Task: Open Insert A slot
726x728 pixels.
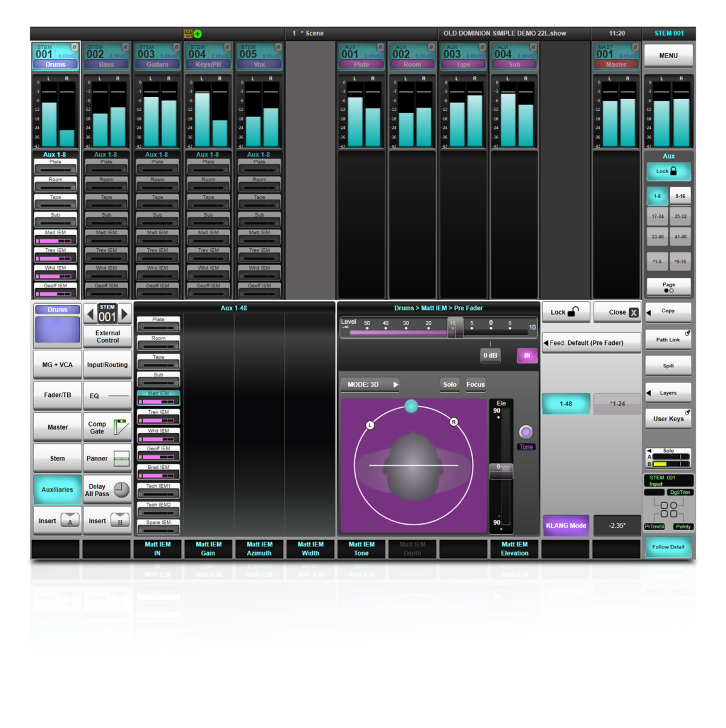Action: pos(70,521)
